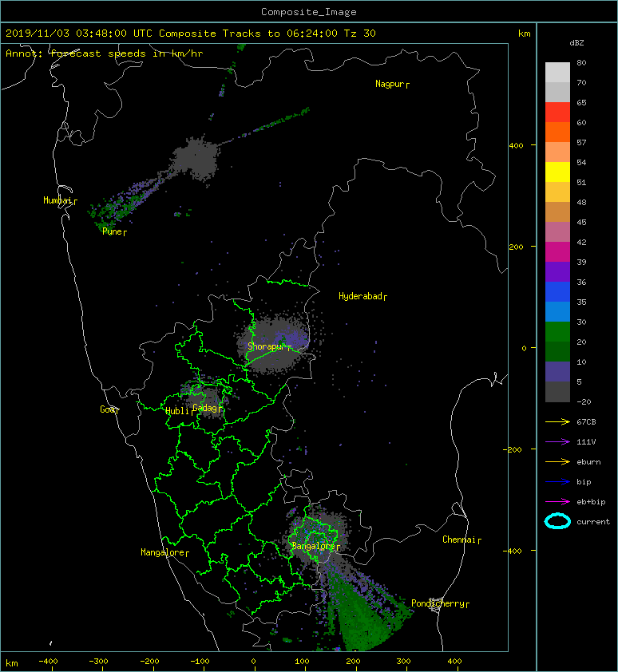
Task: Click the Mangalore city label
Action: [x=164, y=552]
